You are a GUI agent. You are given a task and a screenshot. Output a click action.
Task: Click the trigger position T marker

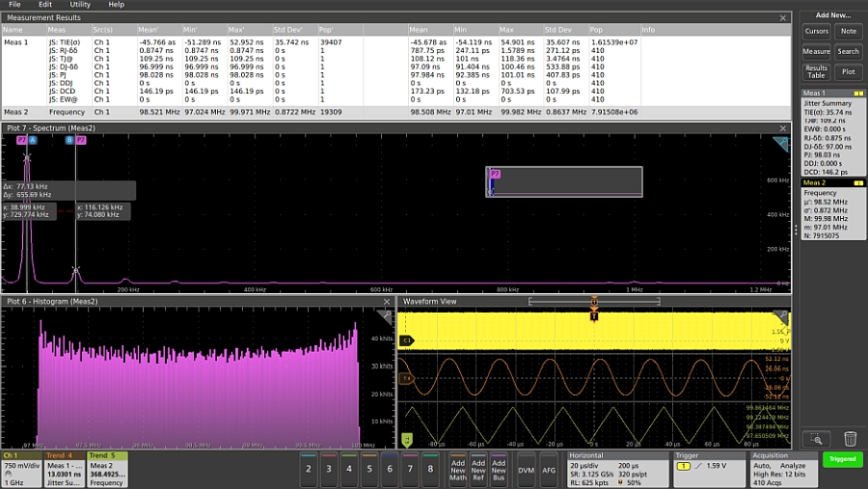coord(594,314)
